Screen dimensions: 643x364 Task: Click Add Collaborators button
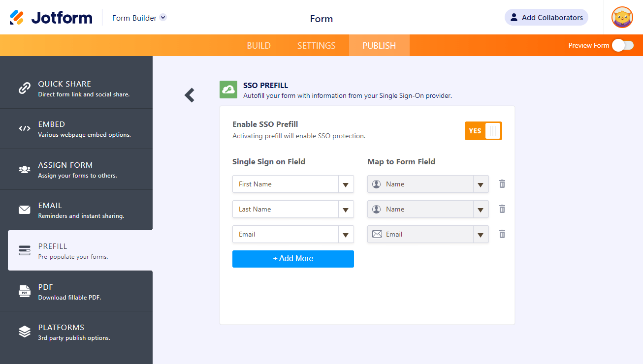click(x=546, y=17)
